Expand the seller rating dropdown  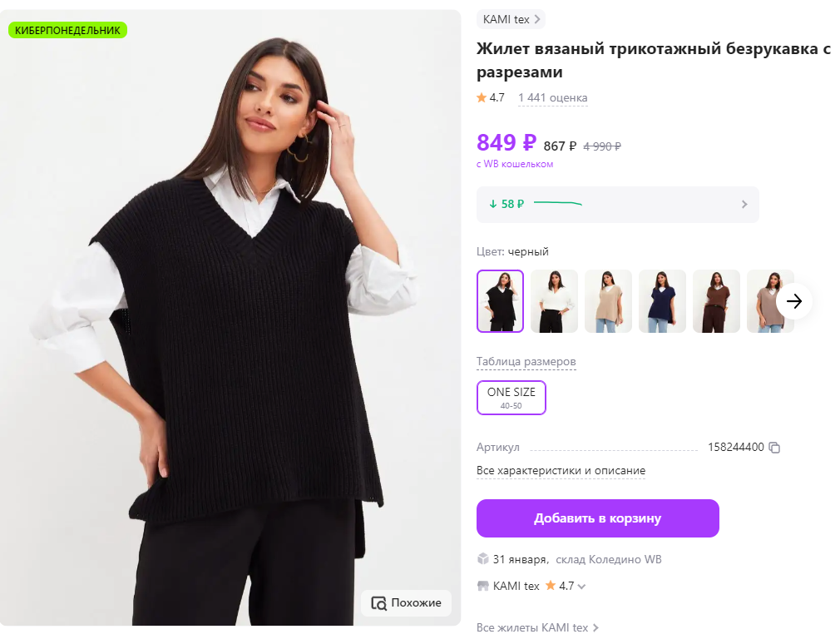[x=581, y=586]
